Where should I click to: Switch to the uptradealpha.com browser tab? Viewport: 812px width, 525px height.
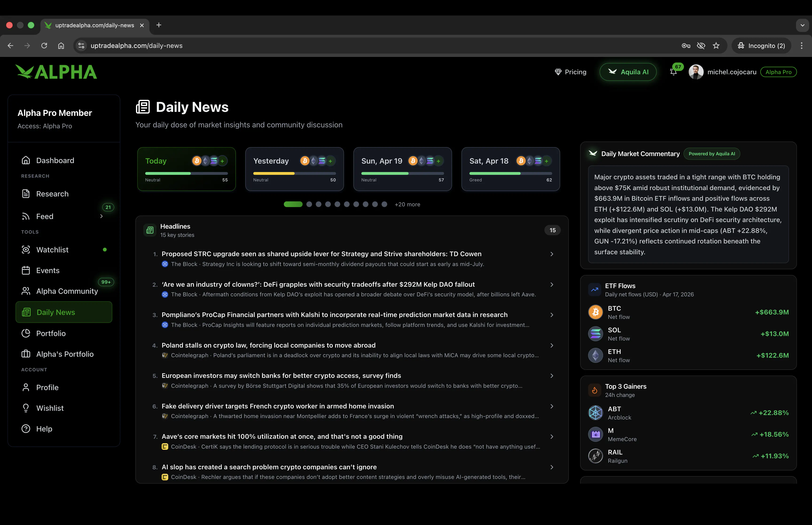pos(94,25)
